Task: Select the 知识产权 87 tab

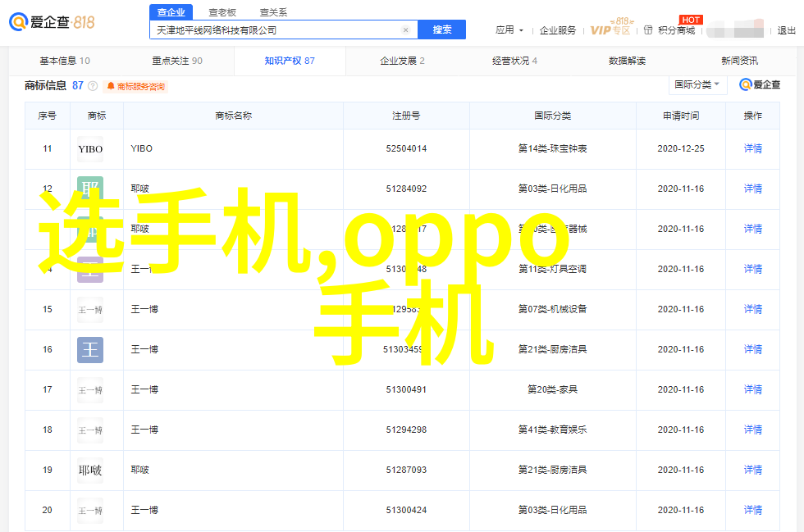Action: click(x=290, y=61)
